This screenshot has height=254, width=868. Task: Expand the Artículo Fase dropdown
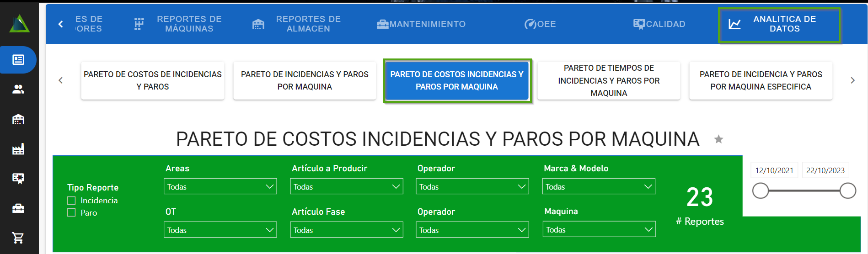coord(346,230)
